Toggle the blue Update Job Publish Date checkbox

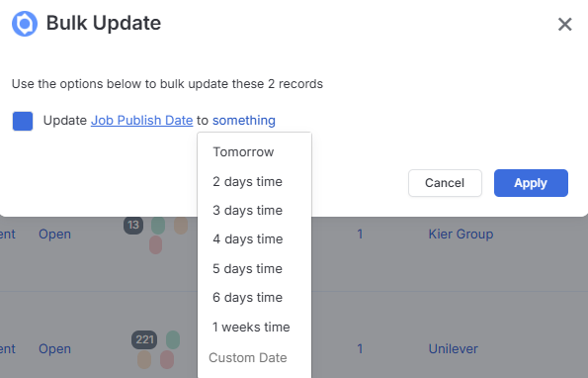coord(23,121)
